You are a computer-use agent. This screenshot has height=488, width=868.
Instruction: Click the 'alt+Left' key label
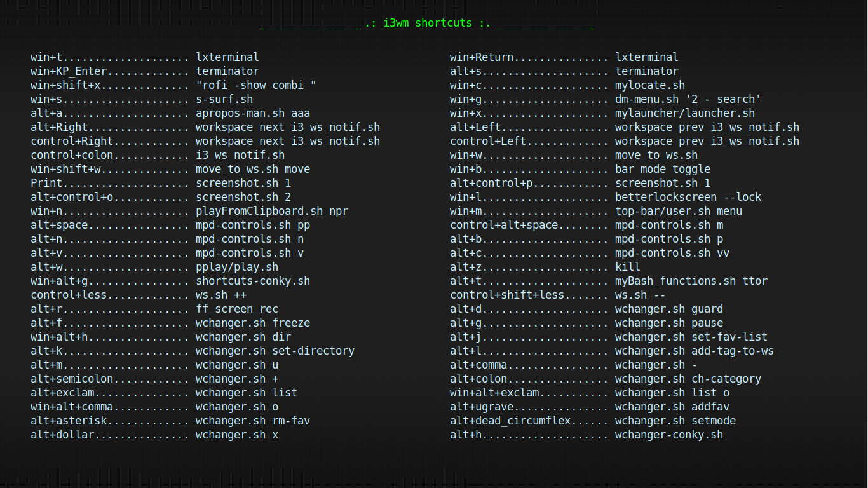(475, 127)
